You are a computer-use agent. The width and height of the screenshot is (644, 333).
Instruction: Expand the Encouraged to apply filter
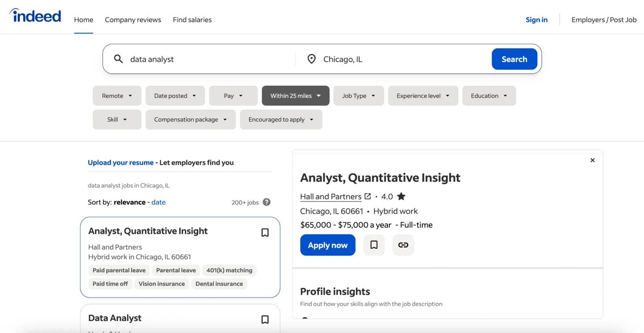281,120
